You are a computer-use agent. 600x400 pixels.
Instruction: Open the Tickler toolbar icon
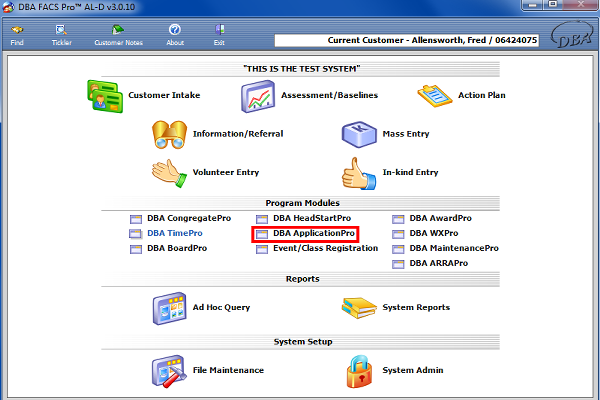click(x=61, y=30)
